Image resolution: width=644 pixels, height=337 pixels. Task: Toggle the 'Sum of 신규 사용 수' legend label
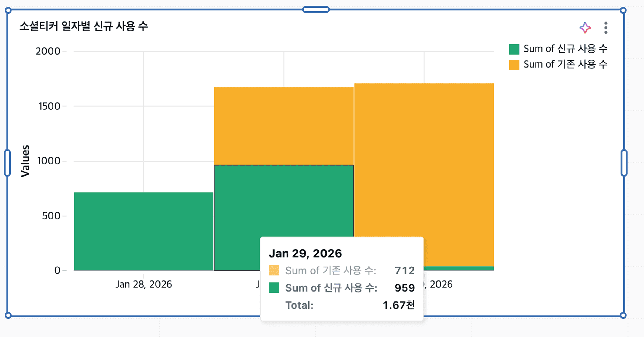click(565, 49)
